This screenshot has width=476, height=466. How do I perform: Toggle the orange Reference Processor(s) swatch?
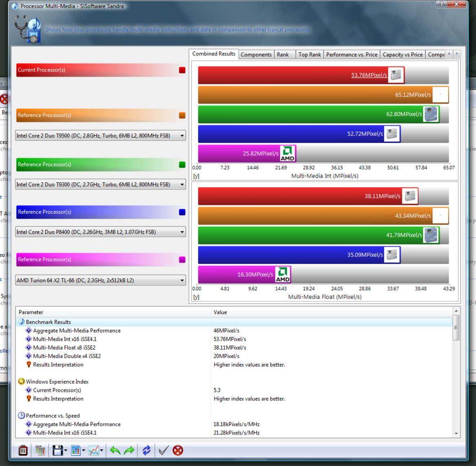click(182, 115)
